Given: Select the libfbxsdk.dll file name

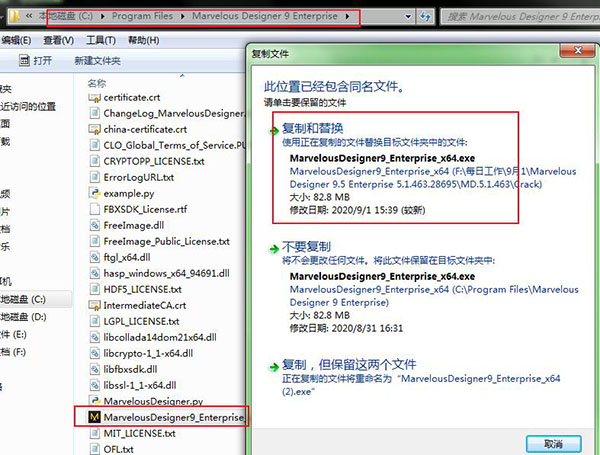Looking at the screenshot, I should (130, 369).
